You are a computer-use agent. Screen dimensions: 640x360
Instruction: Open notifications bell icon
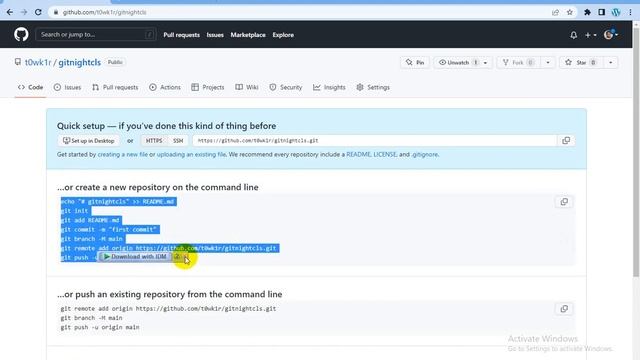tap(573, 35)
